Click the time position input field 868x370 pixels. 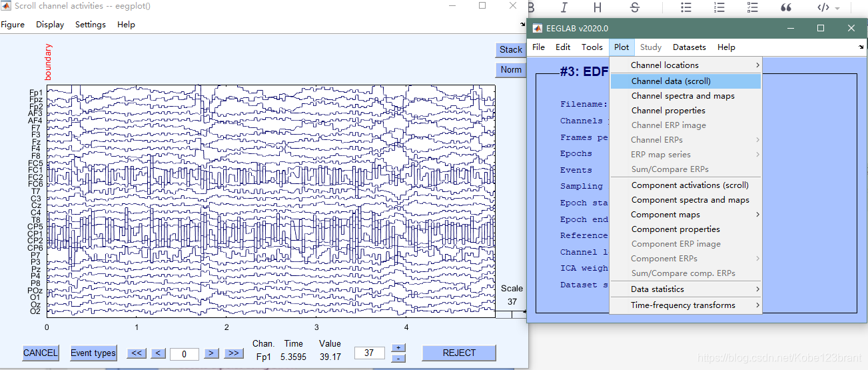coord(185,354)
